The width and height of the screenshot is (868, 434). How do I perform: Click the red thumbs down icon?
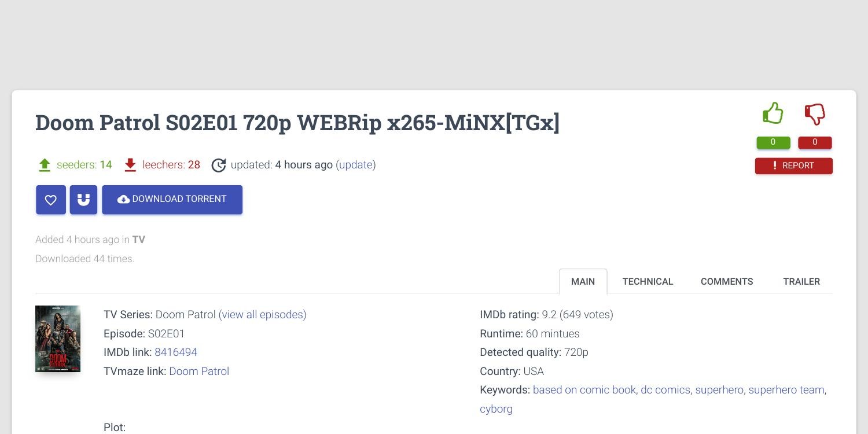click(x=815, y=114)
